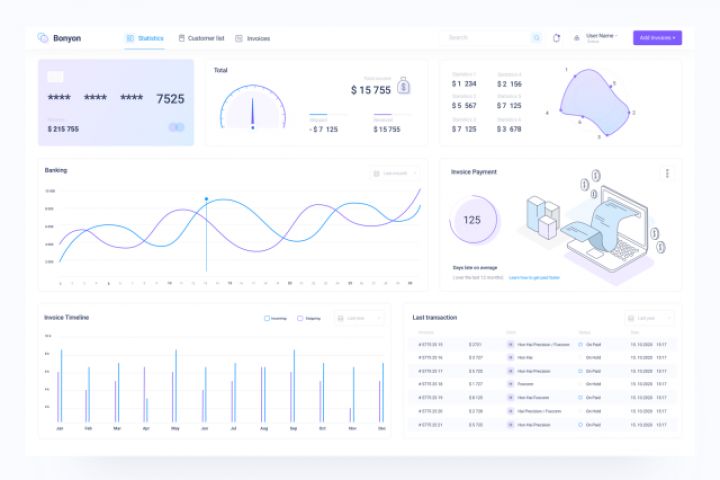720x480 pixels.
Task: Click the Bonyon logo icon
Action: (x=43, y=38)
